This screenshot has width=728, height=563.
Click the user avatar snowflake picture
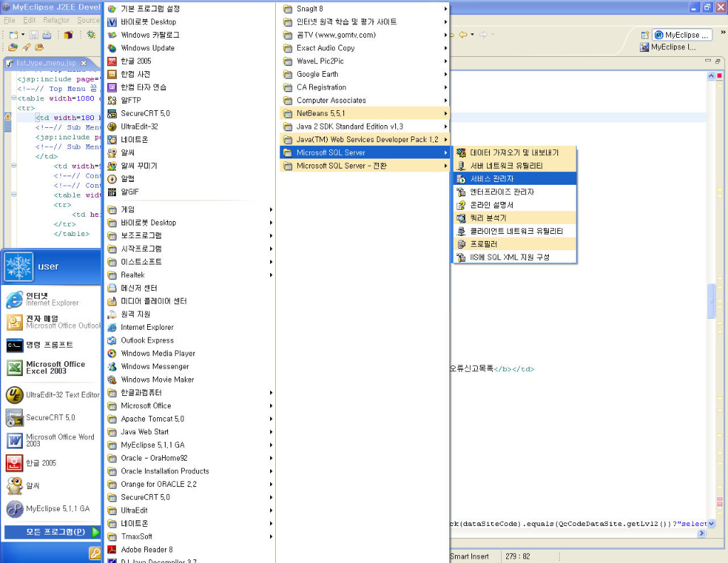point(19,267)
